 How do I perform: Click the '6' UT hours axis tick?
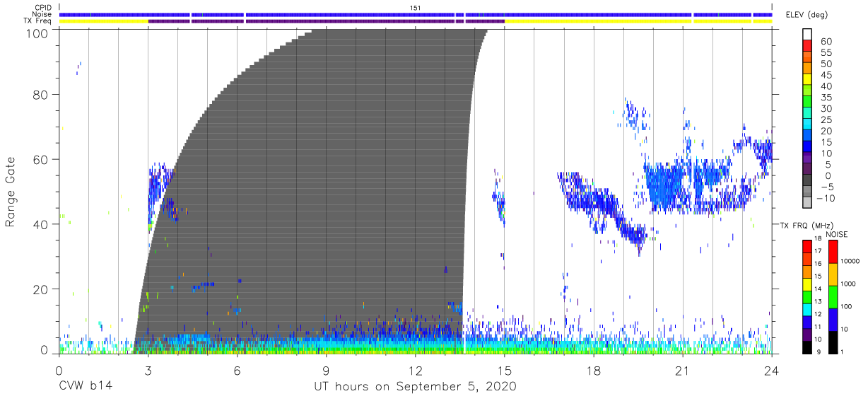(237, 370)
